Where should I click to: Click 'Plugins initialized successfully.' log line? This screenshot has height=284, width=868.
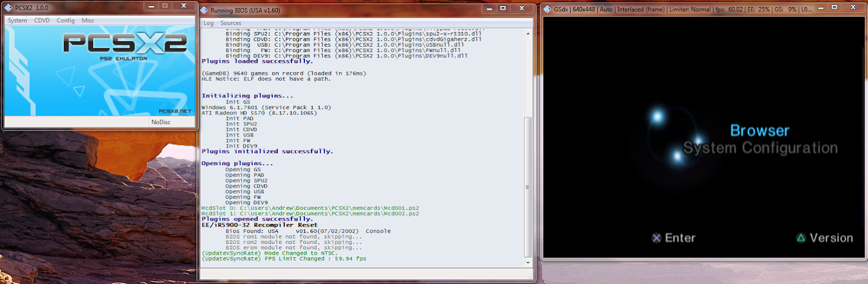[x=267, y=152]
